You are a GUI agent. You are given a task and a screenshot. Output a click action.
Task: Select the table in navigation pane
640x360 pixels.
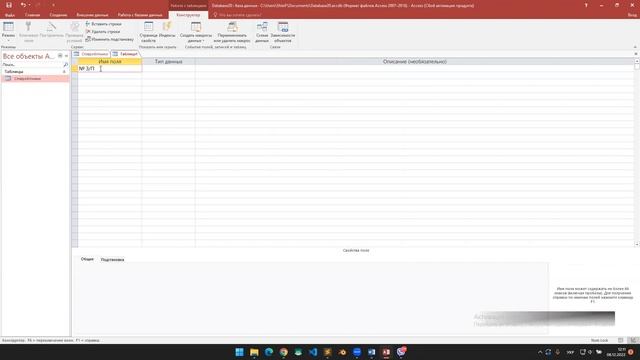coord(35,78)
